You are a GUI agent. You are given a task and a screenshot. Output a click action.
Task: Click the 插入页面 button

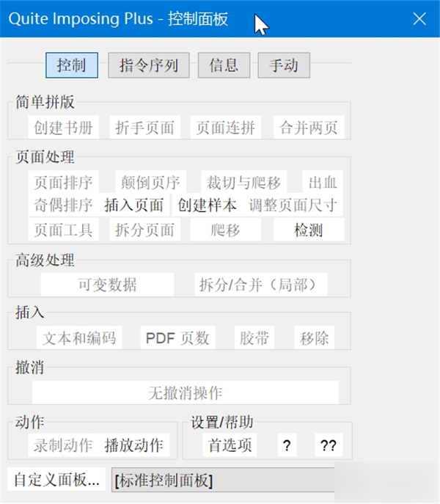[133, 205]
